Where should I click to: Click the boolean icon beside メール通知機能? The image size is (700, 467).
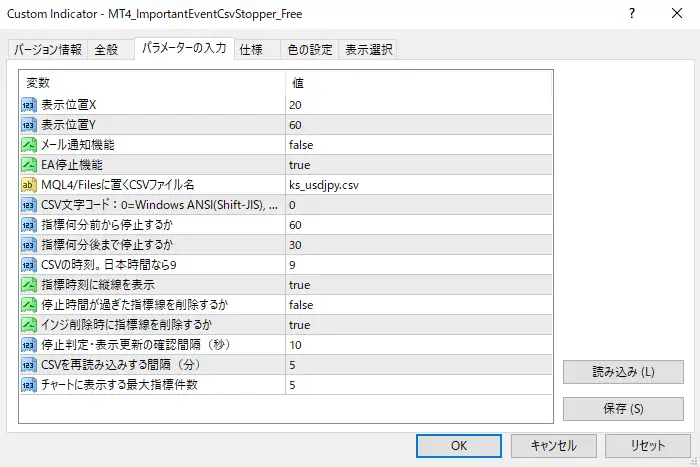29,145
